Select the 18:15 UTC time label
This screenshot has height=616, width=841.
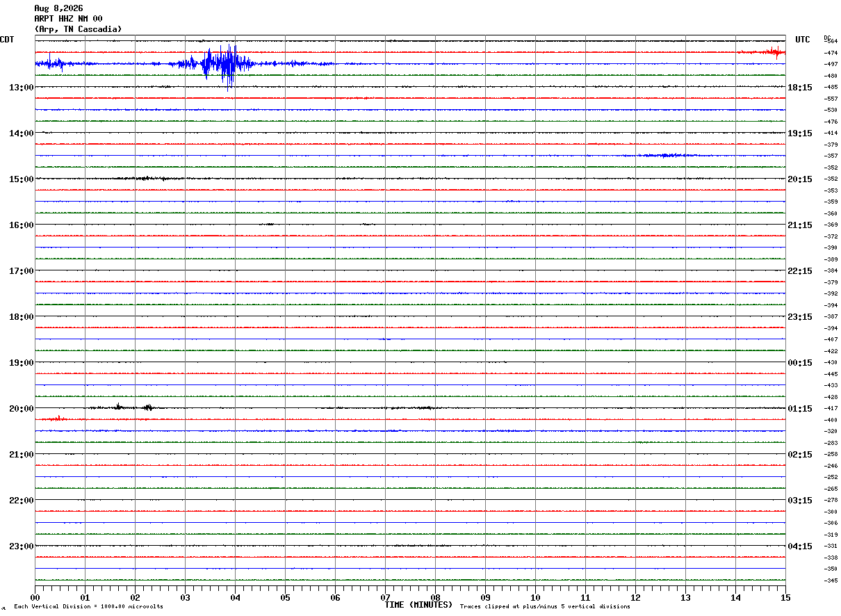coord(799,88)
